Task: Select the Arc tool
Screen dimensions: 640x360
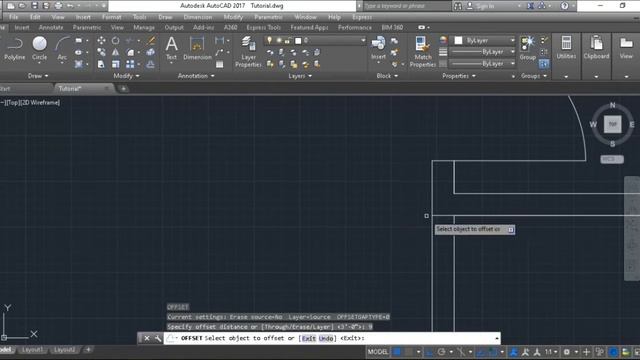Action: (62, 48)
